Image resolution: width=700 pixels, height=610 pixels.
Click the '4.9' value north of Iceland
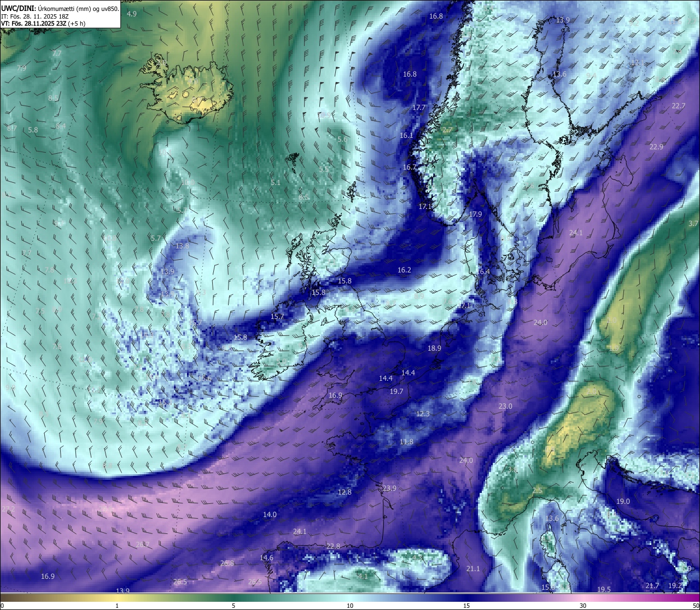tap(132, 14)
